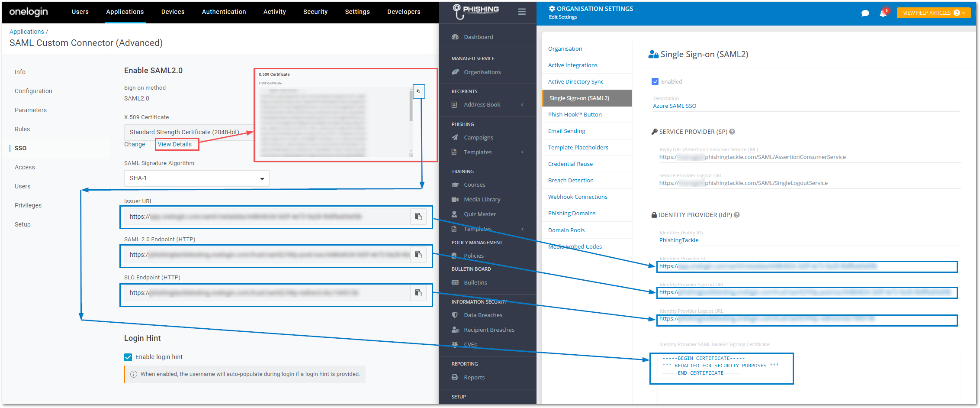The image size is (980, 408).
Task: Open the Activity menu in OneLogin
Action: pyautogui.click(x=275, y=12)
